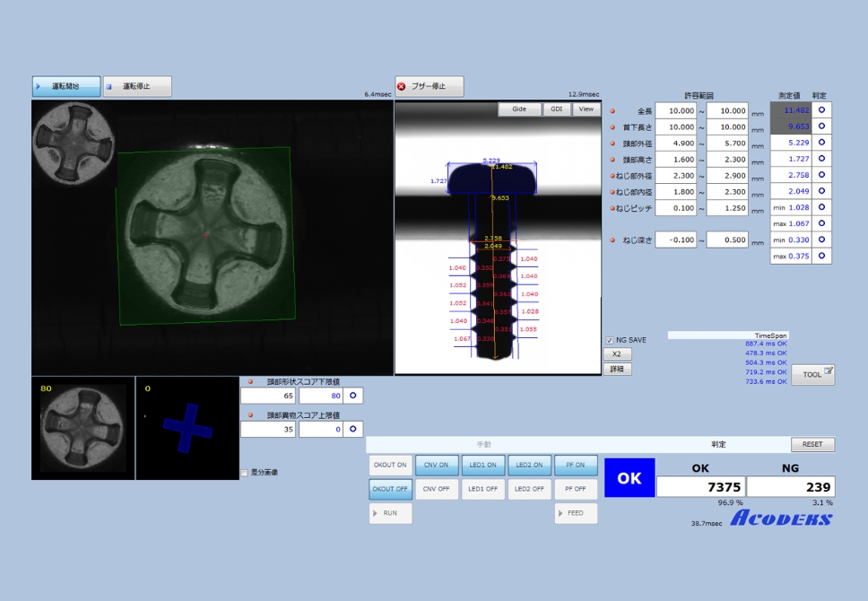Click the X2 zoom button
Image resolution: width=868 pixels, height=601 pixels.
click(616, 354)
